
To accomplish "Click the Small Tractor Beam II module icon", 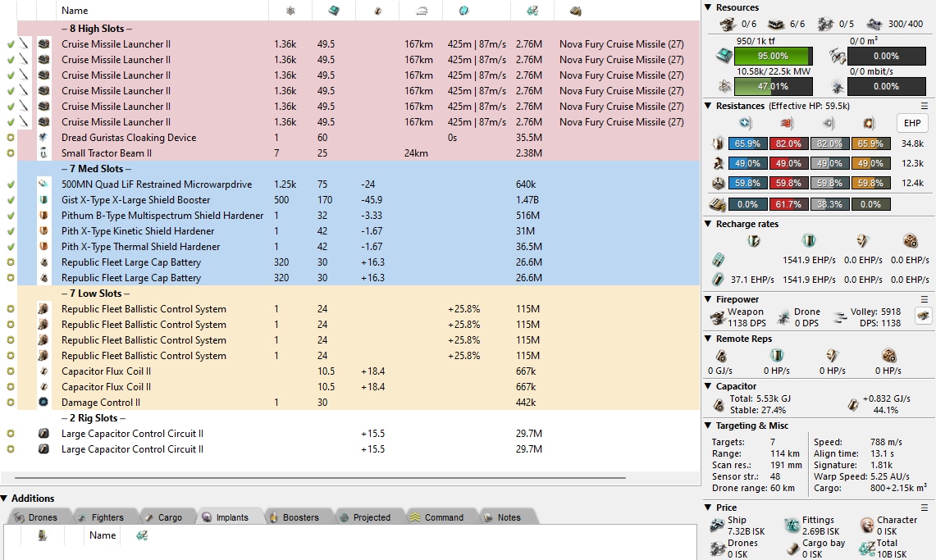I will [x=43, y=153].
